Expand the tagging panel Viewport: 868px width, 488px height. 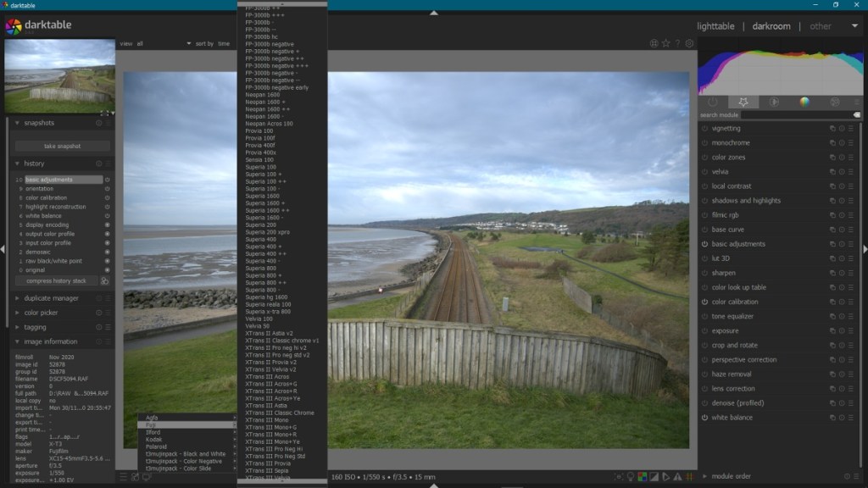[36, 327]
